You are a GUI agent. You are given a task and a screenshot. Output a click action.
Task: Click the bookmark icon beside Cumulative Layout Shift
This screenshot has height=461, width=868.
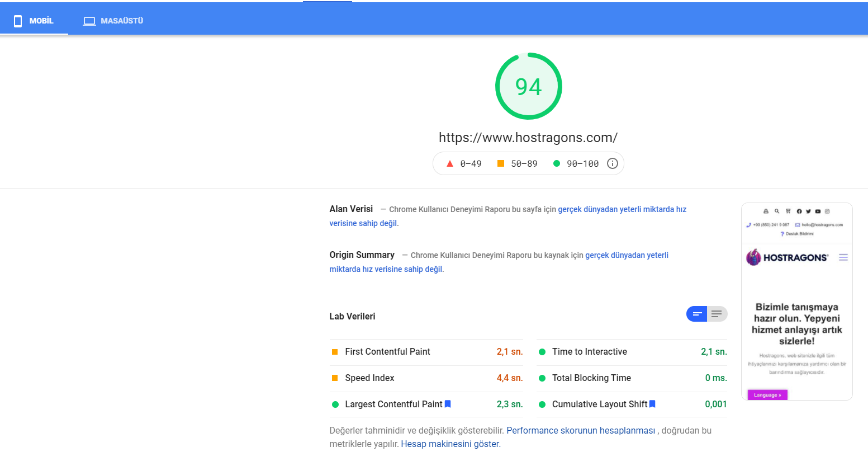(652, 404)
